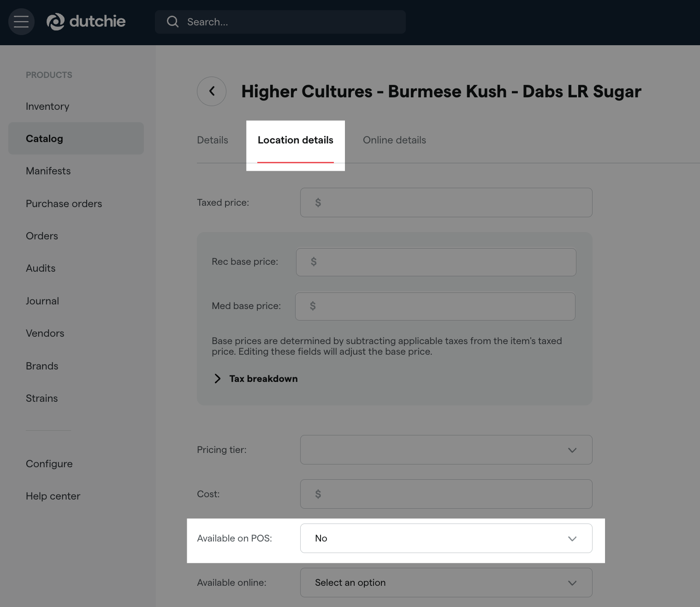Open the hamburger navigation menu
Viewport: 700px width, 607px height.
21,22
